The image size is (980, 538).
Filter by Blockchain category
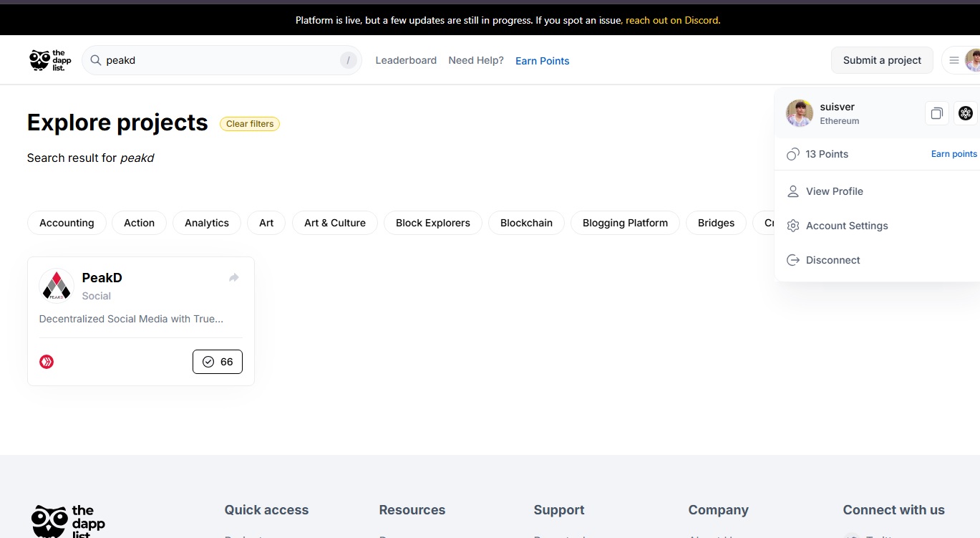click(526, 223)
